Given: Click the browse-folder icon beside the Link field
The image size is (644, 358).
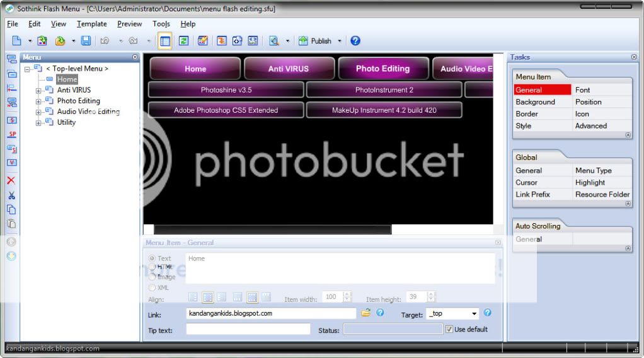Looking at the screenshot, I should click(x=365, y=313).
